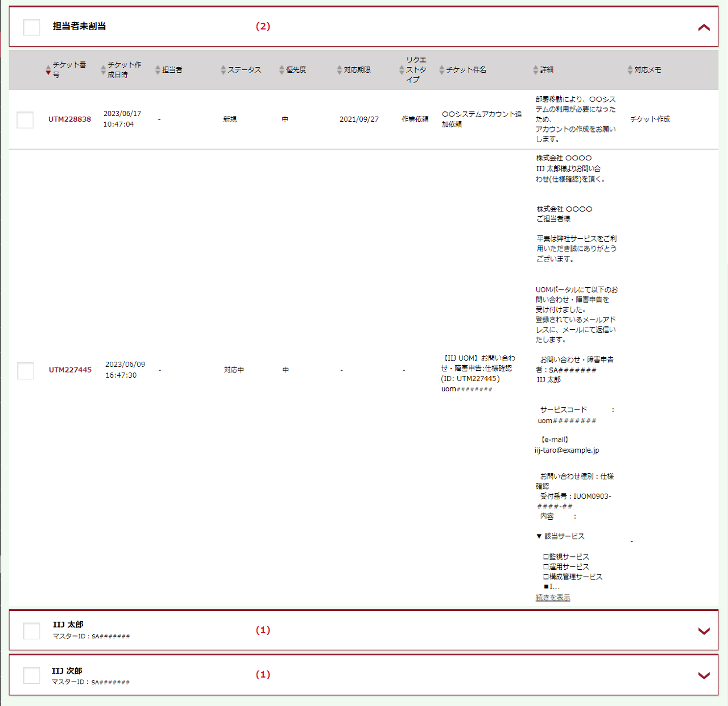Sort by 優先度 column arrows
728x706 pixels.
click(281, 70)
